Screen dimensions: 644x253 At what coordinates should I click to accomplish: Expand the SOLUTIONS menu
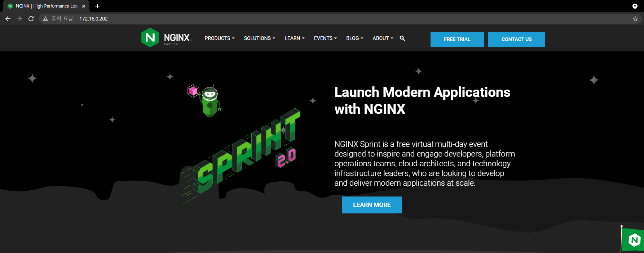pos(260,38)
